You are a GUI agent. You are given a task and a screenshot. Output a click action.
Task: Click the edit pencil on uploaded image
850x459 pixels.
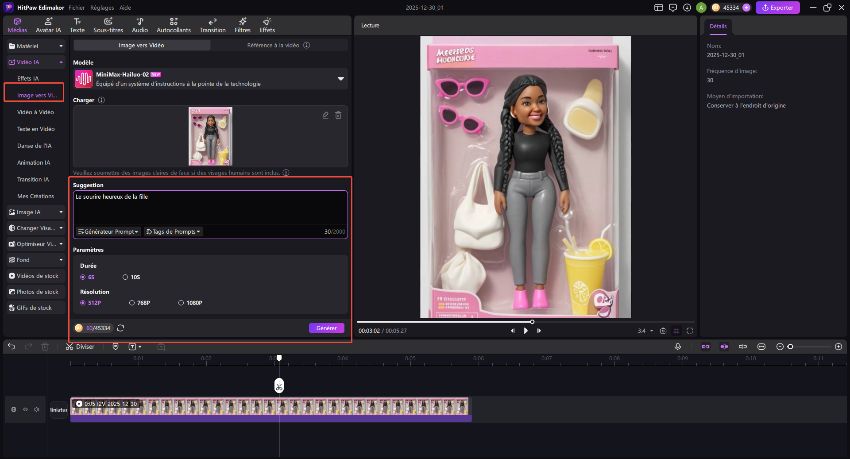(325, 115)
